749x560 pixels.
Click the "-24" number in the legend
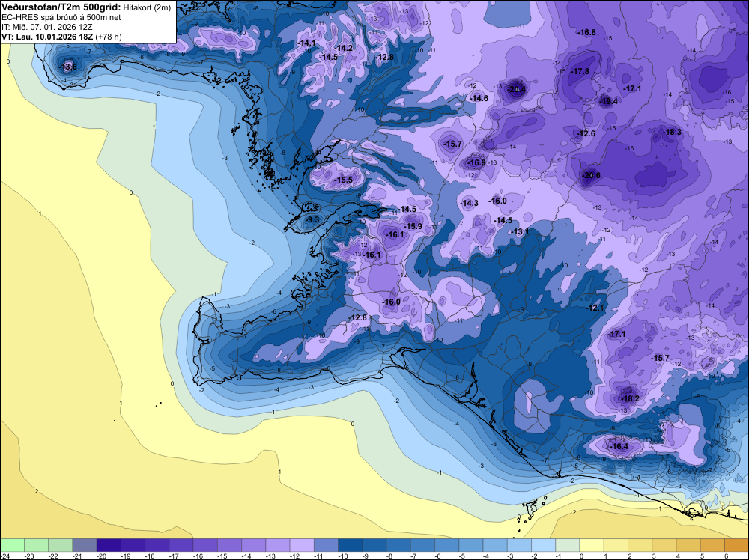coord(4,556)
